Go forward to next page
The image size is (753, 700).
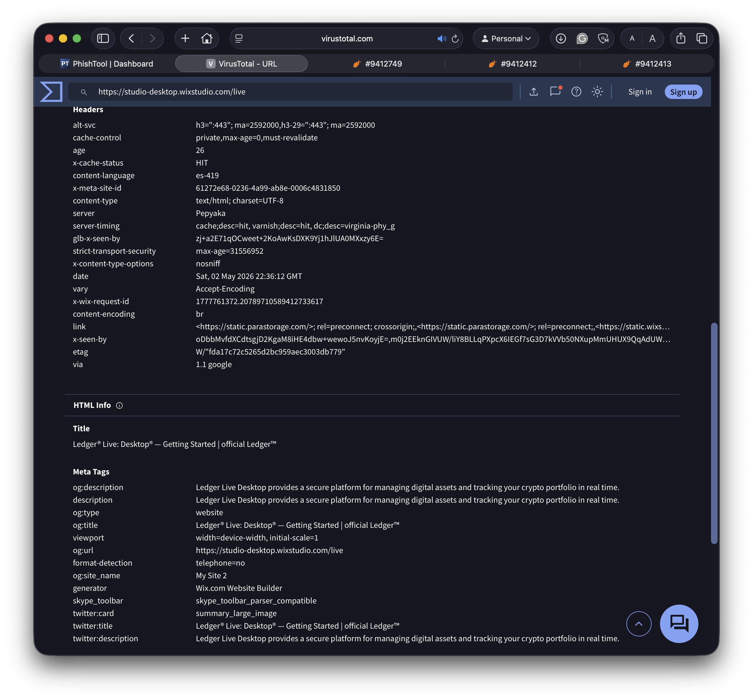[x=152, y=38]
